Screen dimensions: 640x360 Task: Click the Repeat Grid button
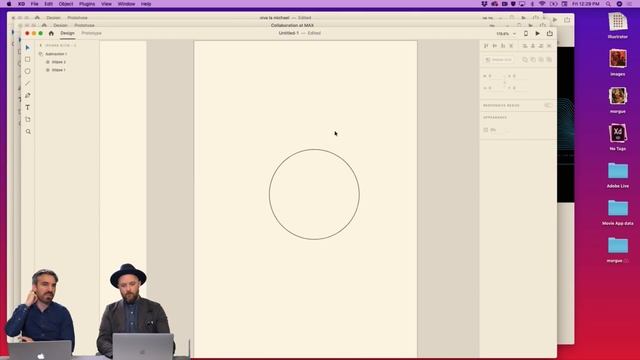(x=499, y=60)
